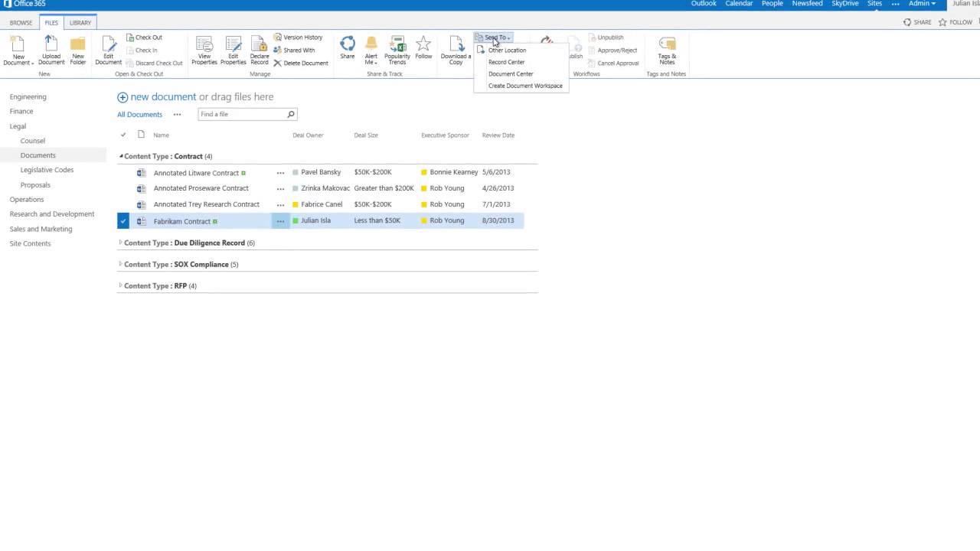
Task: Expand the Content Type : RFP group
Action: point(121,285)
